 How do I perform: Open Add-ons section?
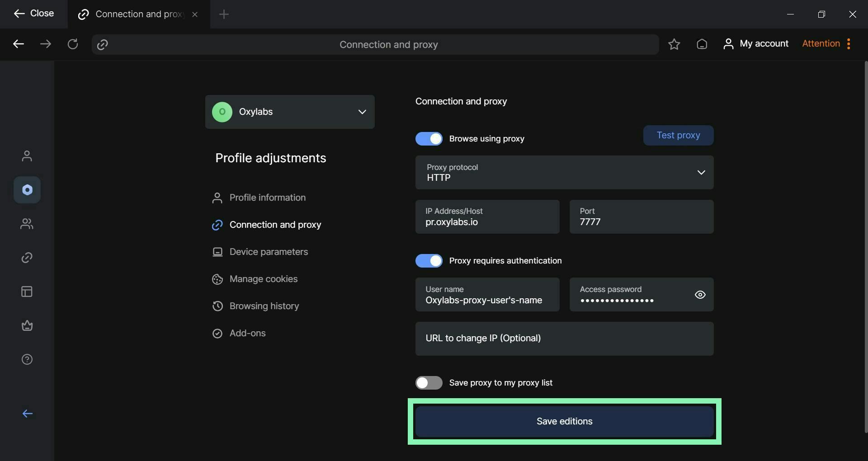click(239, 333)
